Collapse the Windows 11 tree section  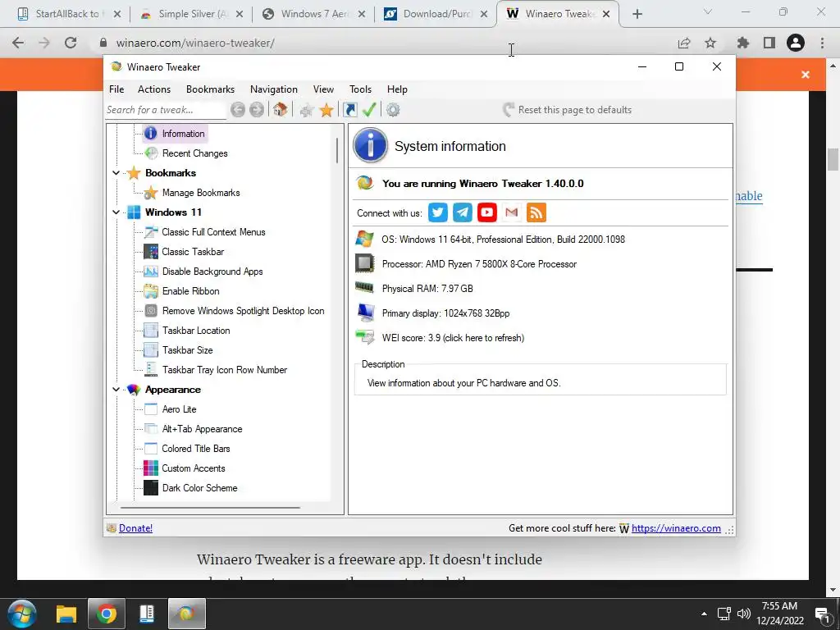116,212
